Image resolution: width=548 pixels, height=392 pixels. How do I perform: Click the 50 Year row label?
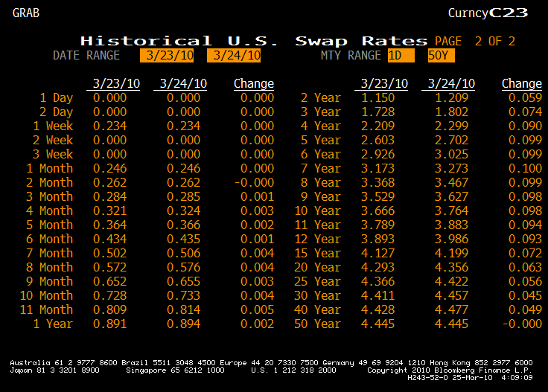pyautogui.click(x=318, y=324)
